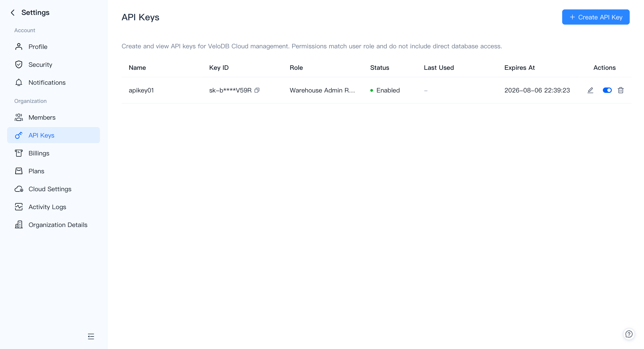Image resolution: width=644 pixels, height=349 pixels.
Task: Click the Key ID column header
Action: pyautogui.click(x=219, y=68)
